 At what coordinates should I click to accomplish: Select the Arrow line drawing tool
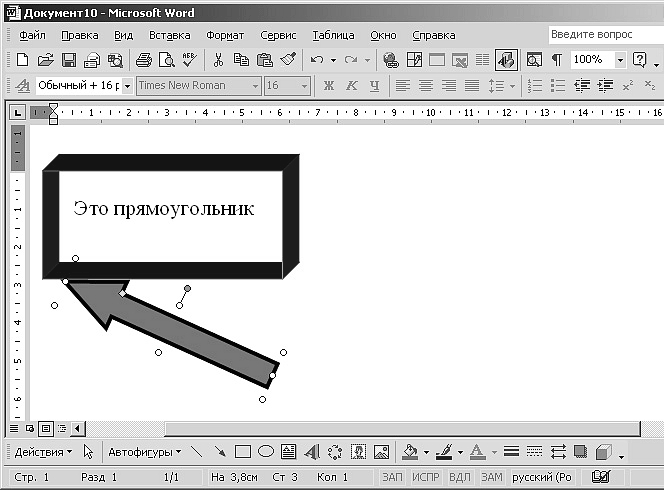(219, 451)
